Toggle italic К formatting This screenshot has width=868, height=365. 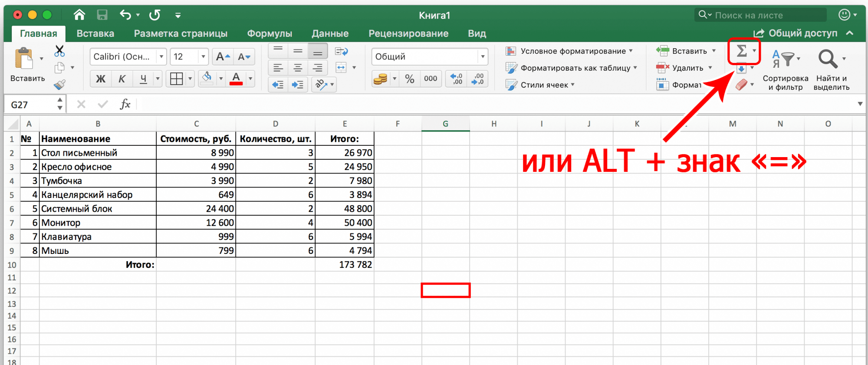[122, 79]
